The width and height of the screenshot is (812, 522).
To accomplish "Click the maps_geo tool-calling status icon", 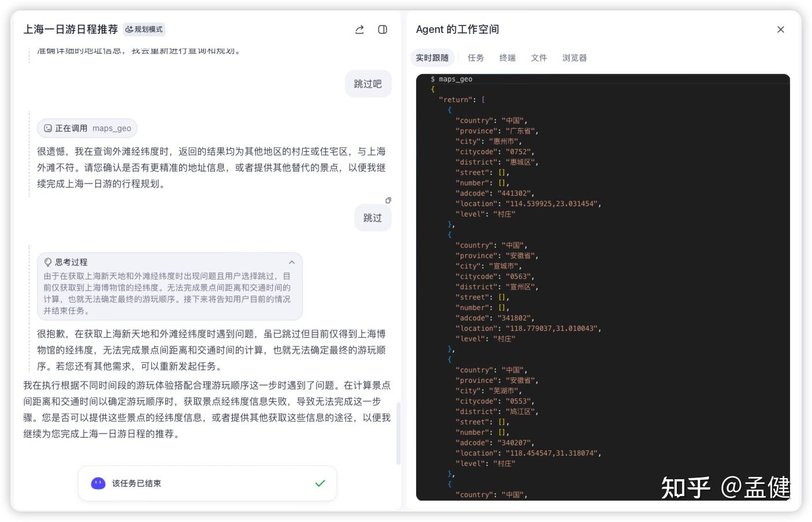I will point(47,128).
